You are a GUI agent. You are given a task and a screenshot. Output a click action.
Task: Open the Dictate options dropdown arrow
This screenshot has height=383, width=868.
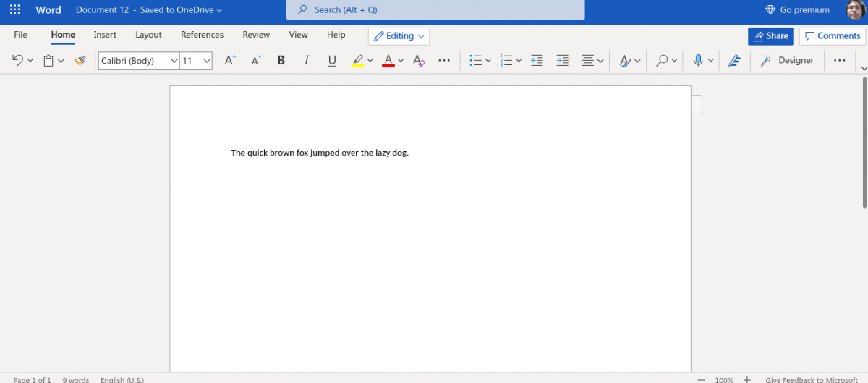pyautogui.click(x=710, y=61)
